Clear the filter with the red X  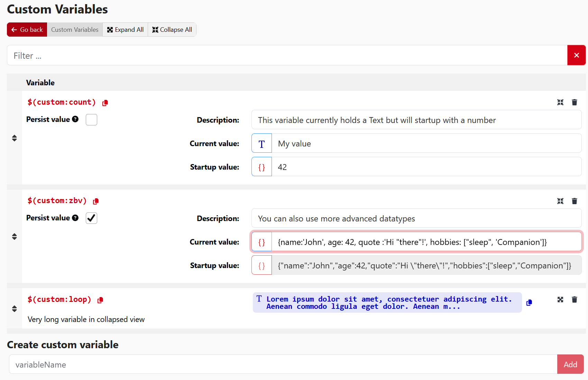(x=576, y=55)
